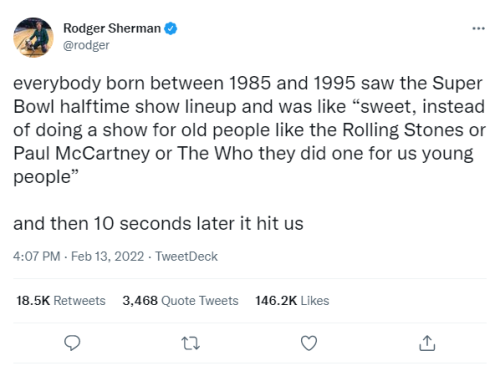Like the tweet with heart icon

tap(309, 343)
